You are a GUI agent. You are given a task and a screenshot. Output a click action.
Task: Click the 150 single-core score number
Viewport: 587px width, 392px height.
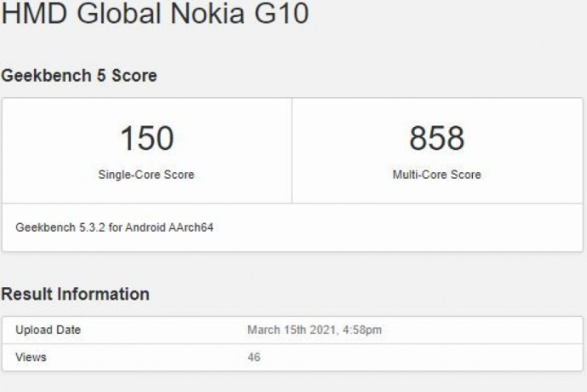146,139
